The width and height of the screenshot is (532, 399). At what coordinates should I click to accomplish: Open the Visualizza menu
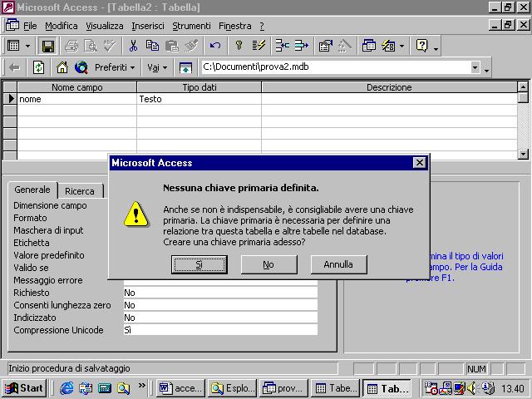point(105,26)
